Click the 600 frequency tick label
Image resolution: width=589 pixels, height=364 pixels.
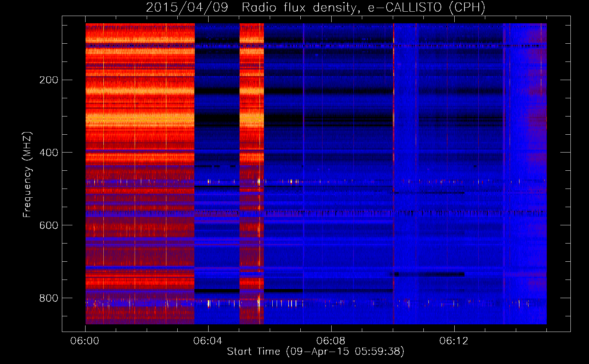pyautogui.click(x=49, y=225)
